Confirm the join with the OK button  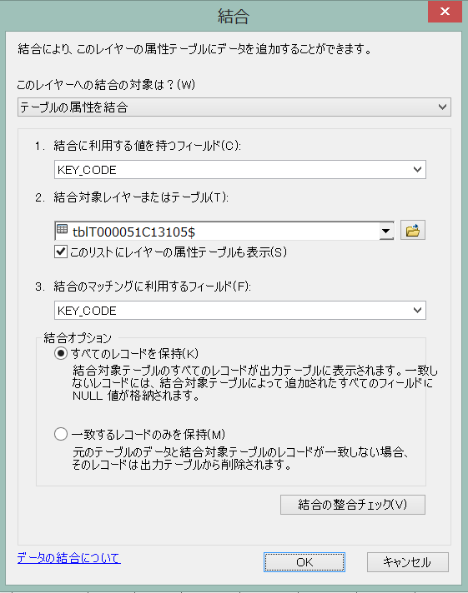tap(305, 562)
